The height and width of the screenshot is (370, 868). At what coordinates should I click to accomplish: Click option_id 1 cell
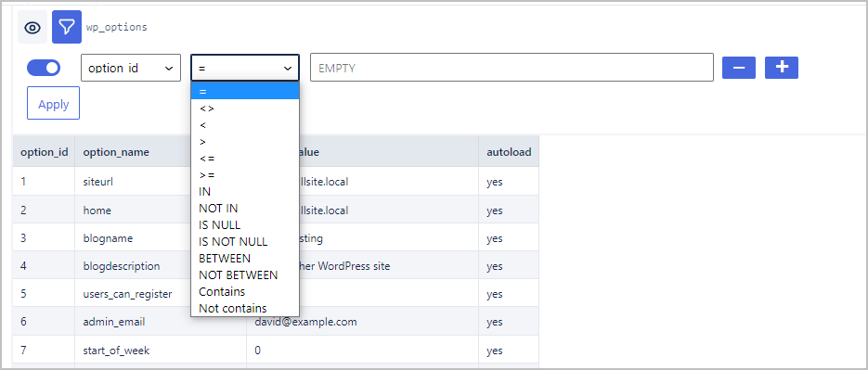[x=44, y=181]
